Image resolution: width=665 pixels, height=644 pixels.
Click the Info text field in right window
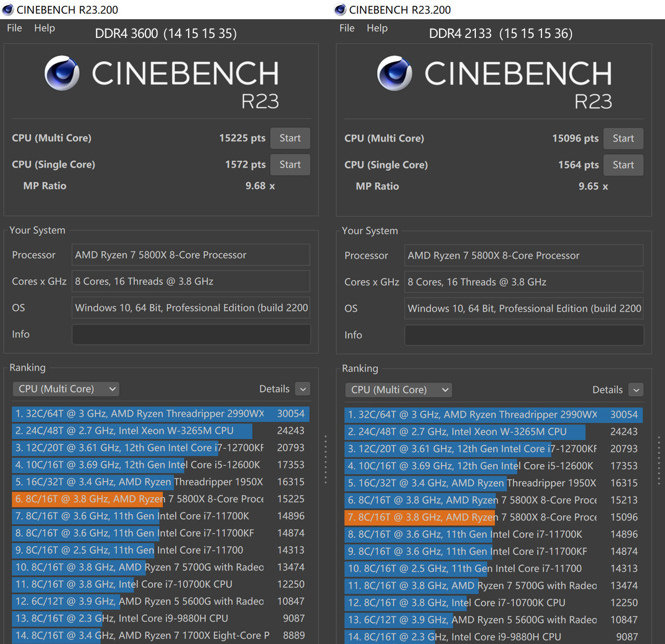pyautogui.click(x=524, y=335)
